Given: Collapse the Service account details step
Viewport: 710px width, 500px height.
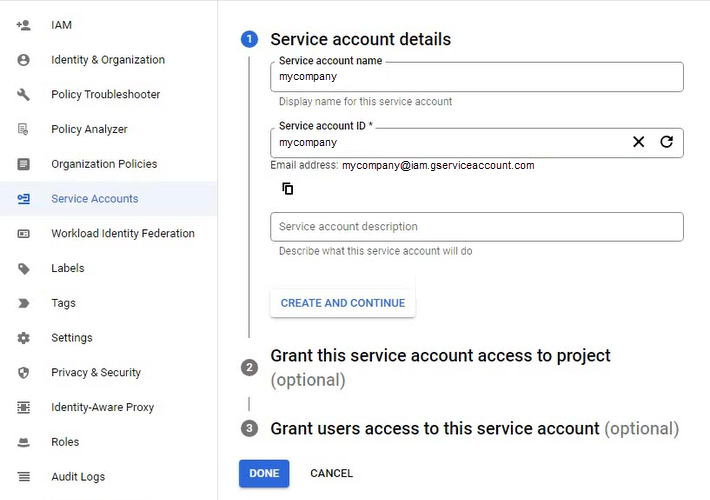Looking at the screenshot, I should pos(360,40).
